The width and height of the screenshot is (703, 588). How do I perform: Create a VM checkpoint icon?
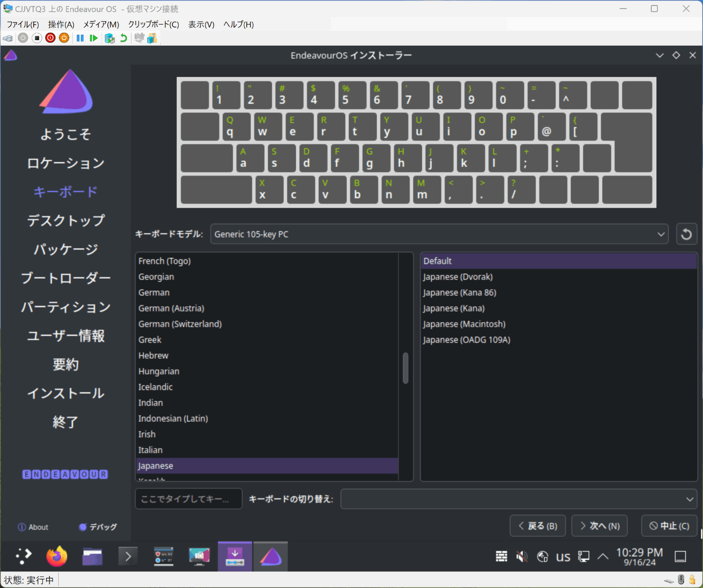click(x=109, y=38)
